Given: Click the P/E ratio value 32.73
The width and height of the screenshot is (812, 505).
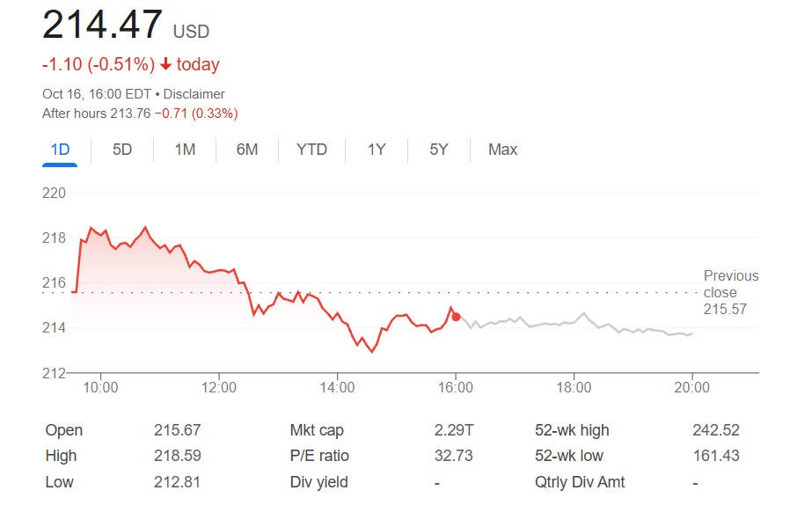Looking at the screenshot, I should 453,456.
